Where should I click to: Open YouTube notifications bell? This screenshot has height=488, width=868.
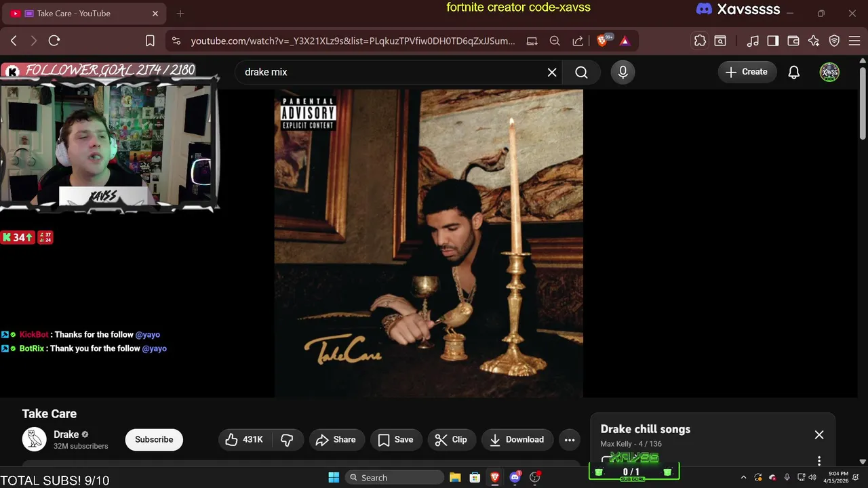tap(794, 72)
